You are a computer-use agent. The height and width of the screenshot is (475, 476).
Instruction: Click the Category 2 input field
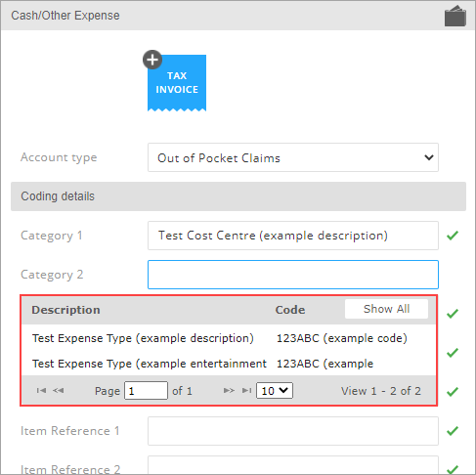[x=293, y=275]
